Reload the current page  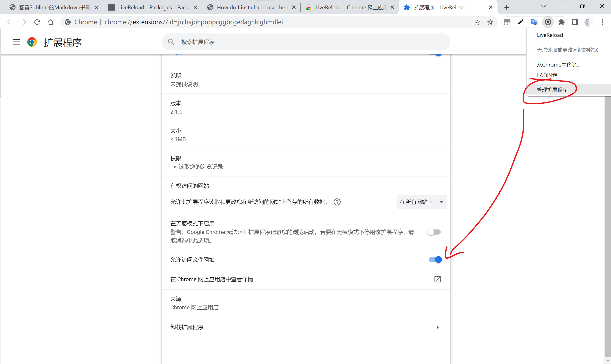point(37,22)
